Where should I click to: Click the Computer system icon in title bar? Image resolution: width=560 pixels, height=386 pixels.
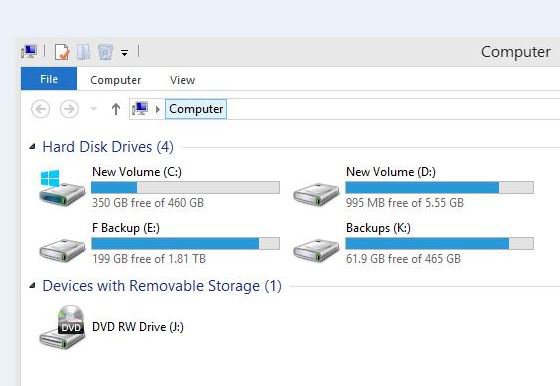click(29, 52)
